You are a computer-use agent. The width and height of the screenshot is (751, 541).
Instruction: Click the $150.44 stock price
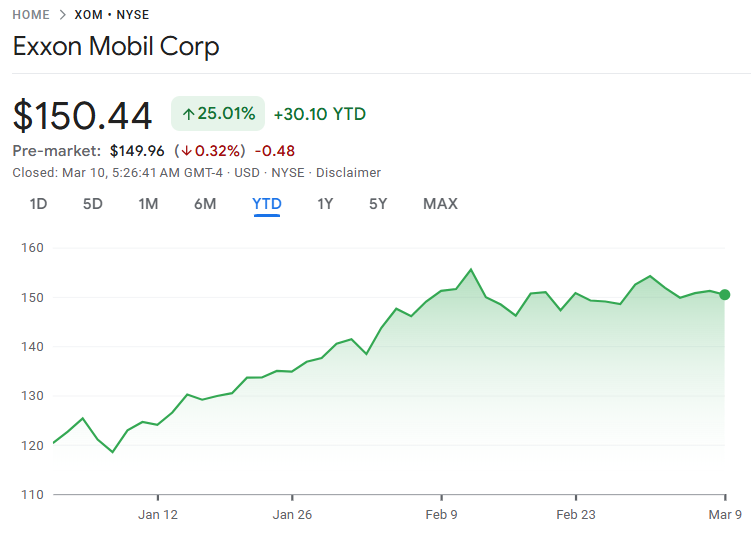[x=82, y=116]
